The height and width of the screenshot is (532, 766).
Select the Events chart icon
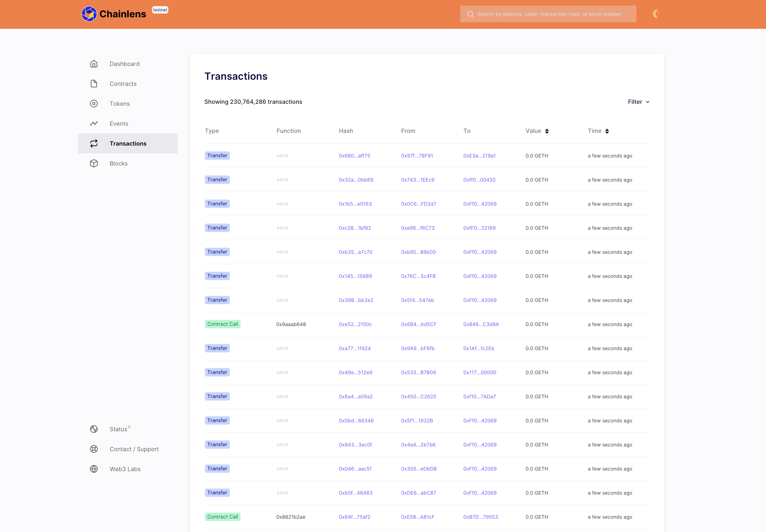point(94,123)
